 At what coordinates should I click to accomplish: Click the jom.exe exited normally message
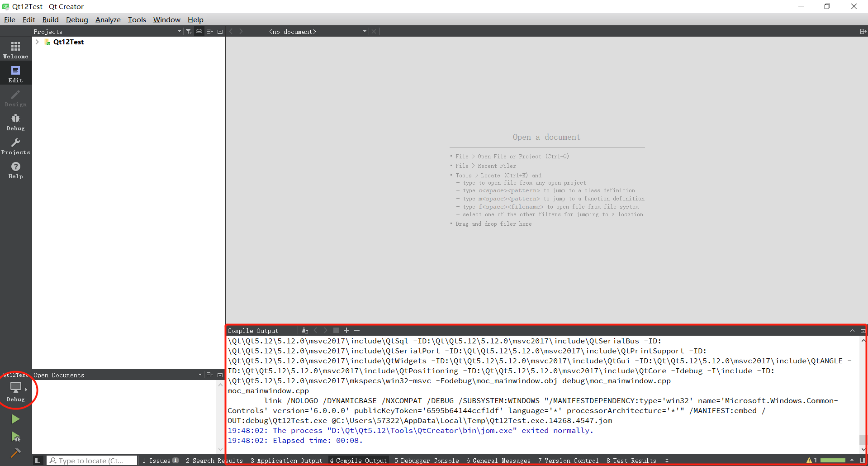pyautogui.click(x=410, y=430)
